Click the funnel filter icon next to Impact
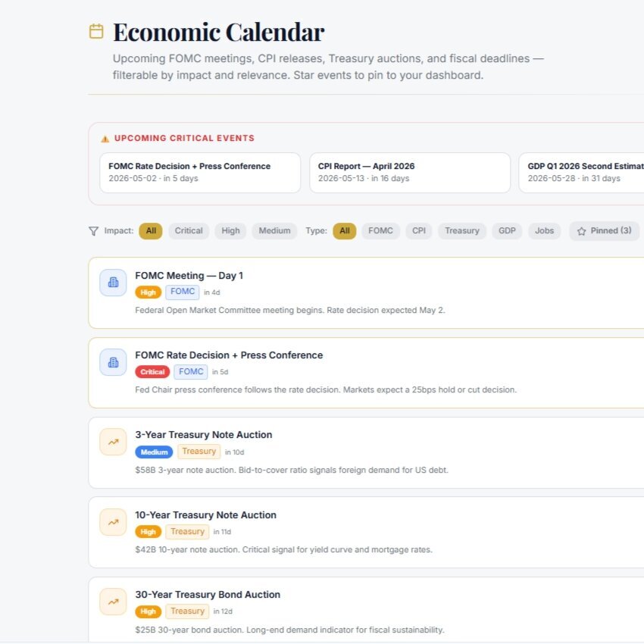The height and width of the screenshot is (644, 644). [94, 231]
